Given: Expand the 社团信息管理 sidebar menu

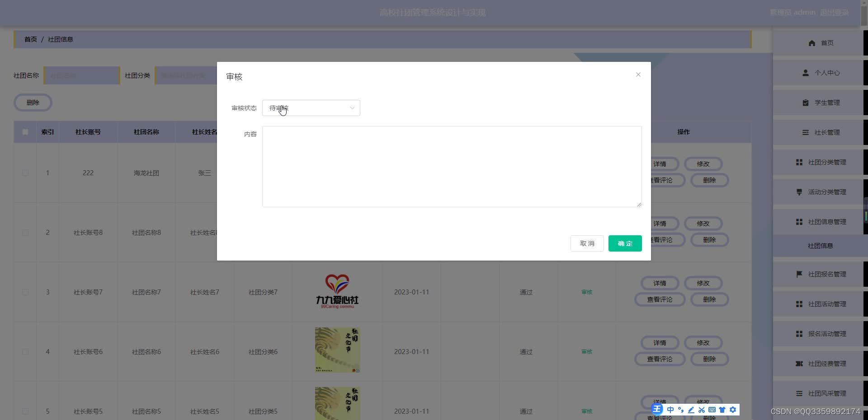Looking at the screenshot, I should point(818,222).
